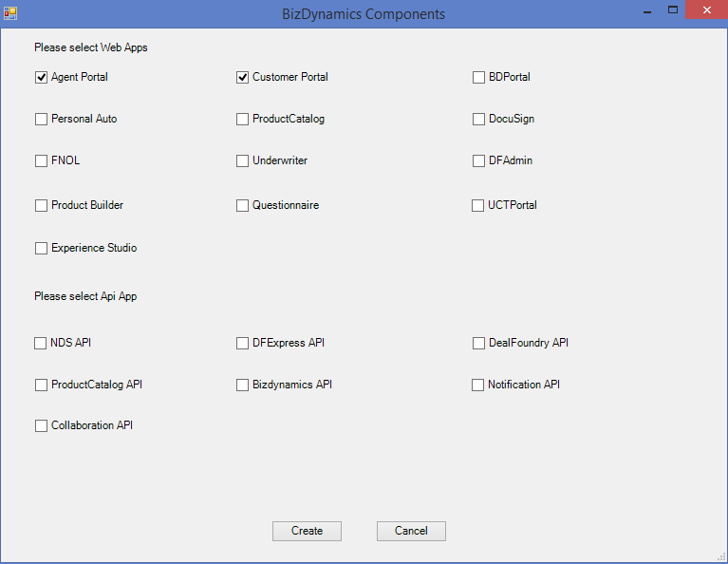Tick the Personal Auto checkbox
Image resolution: width=728 pixels, height=564 pixels.
pos(42,119)
